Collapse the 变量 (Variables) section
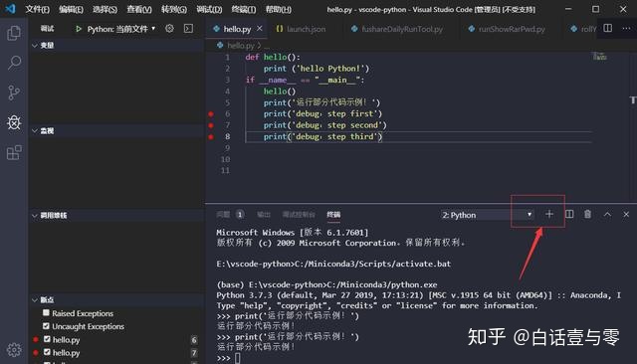The image size is (637, 364). click(x=116, y=46)
